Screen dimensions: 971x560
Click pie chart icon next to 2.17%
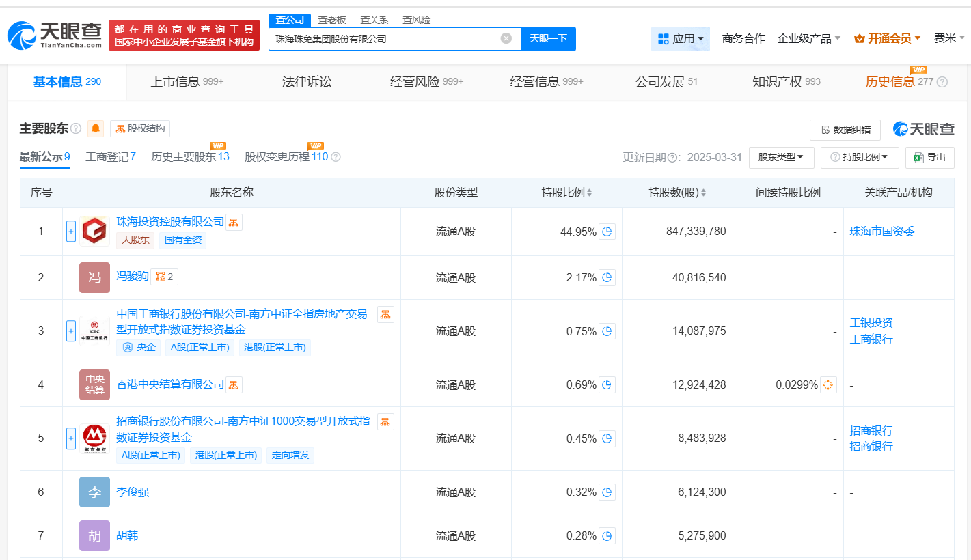(607, 277)
